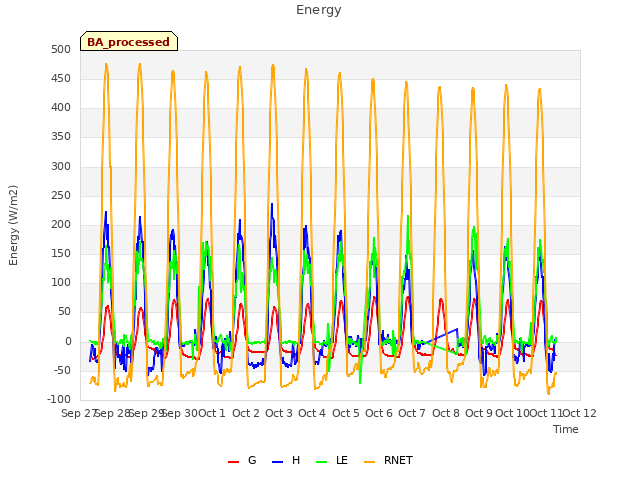
Task: Click the Oct 4 x-axis tick label
Action: click(312, 413)
